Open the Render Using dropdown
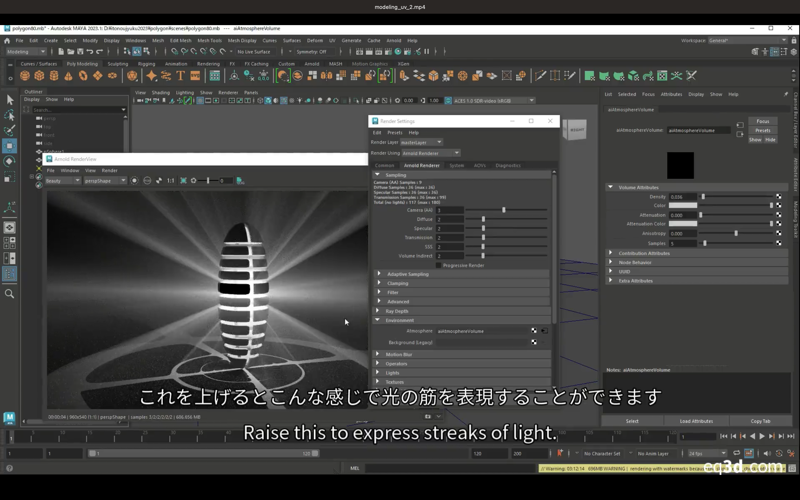 click(x=430, y=153)
